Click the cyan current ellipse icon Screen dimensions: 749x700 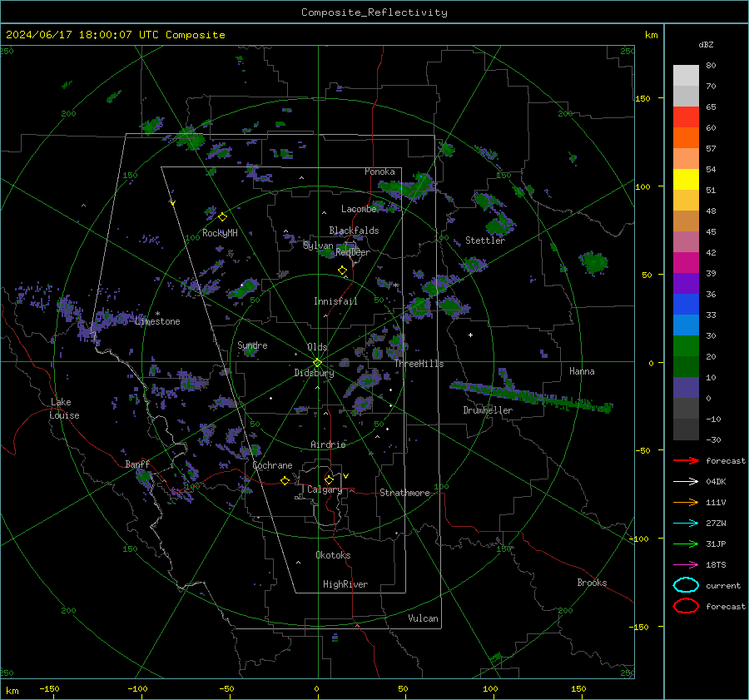[x=686, y=585]
